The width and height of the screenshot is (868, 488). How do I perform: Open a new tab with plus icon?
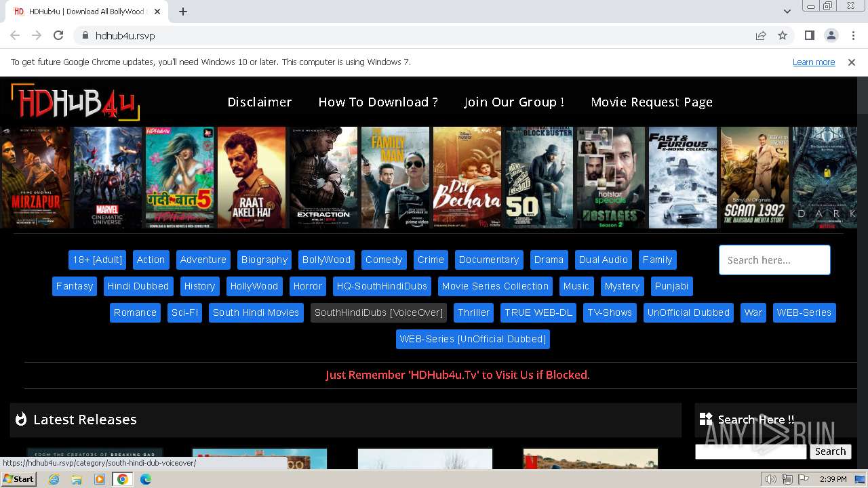point(183,12)
